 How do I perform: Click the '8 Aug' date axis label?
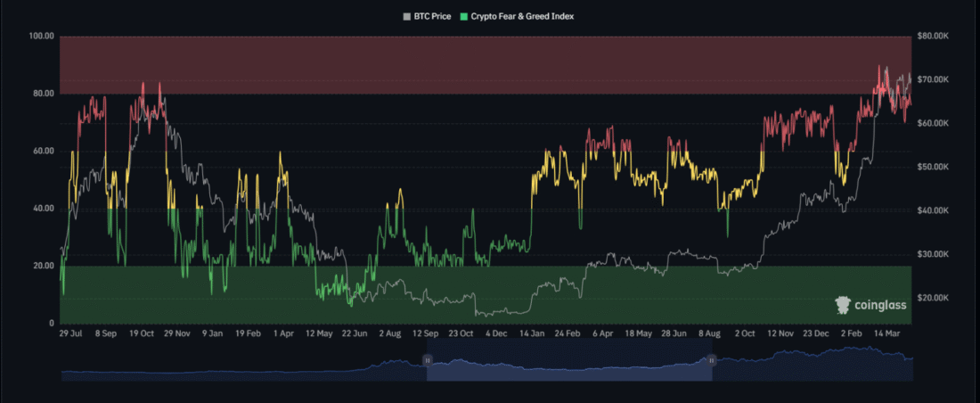tap(710, 333)
